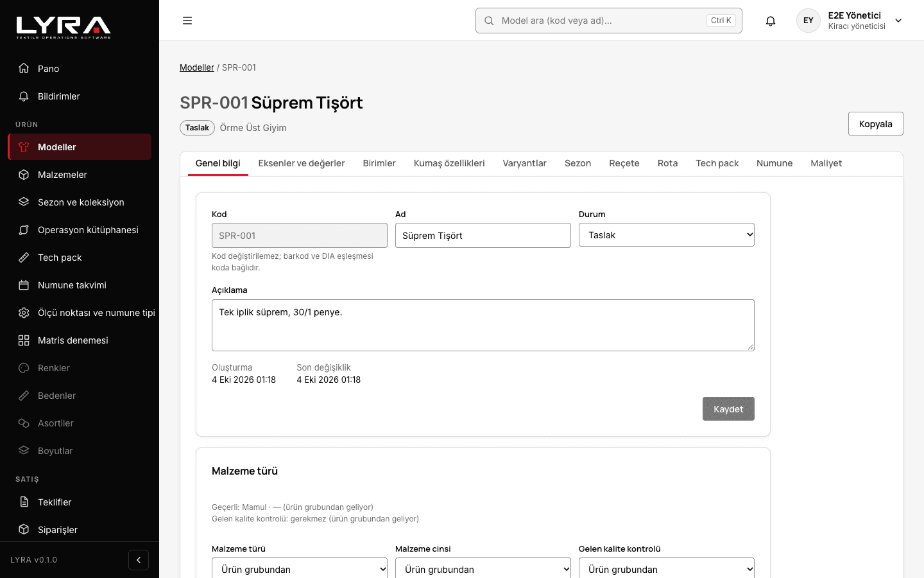Click the Bildirimler bell icon in sidebar
This screenshot has height=578, width=924.
click(x=24, y=96)
